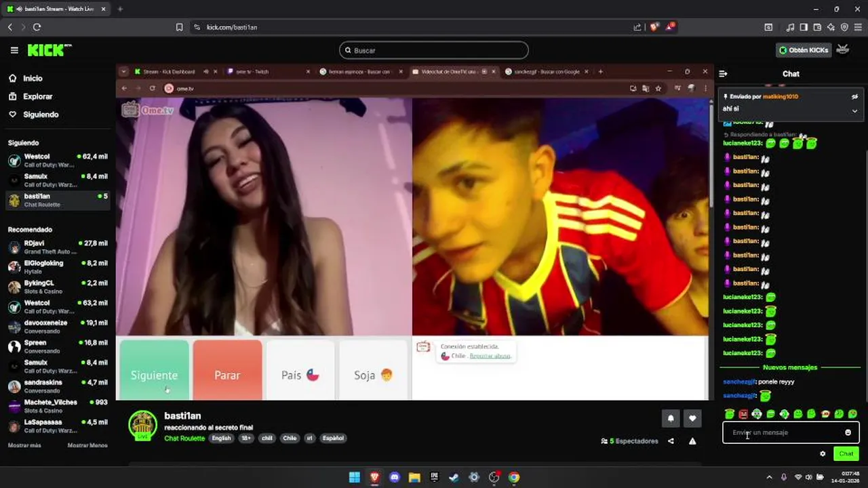Open the Soja gender selector in the stream

(373, 370)
